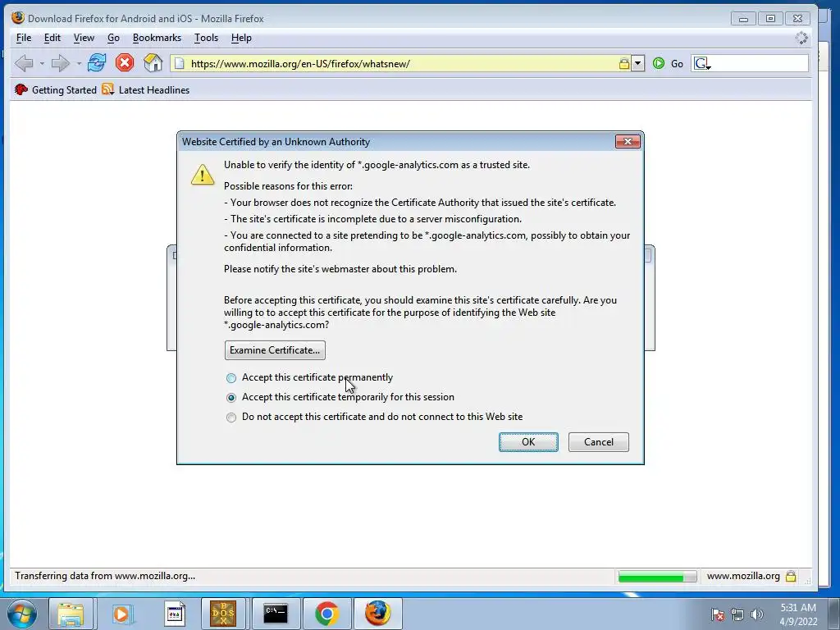Viewport: 840px width, 630px height.
Task: Open the media player taskbar icon
Action: (x=121, y=614)
